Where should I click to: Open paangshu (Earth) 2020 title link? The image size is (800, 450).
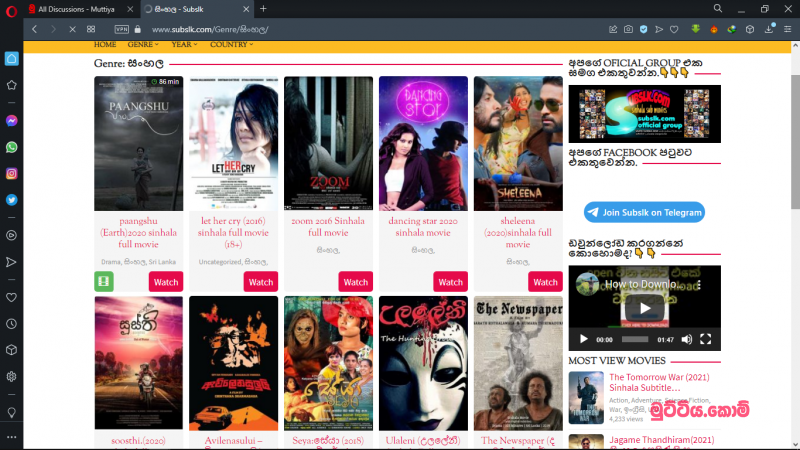coord(138,233)
